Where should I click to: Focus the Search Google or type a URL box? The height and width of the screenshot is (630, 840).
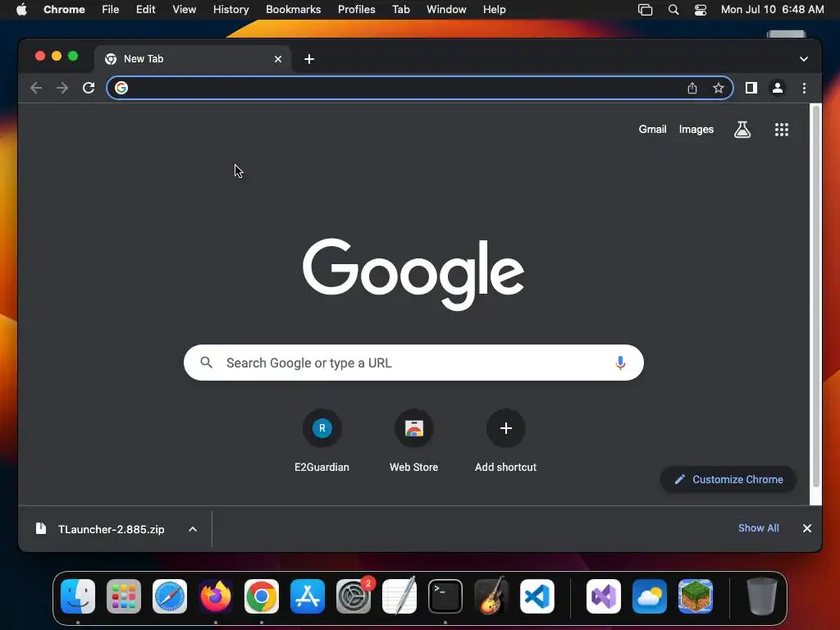point(413,363)
